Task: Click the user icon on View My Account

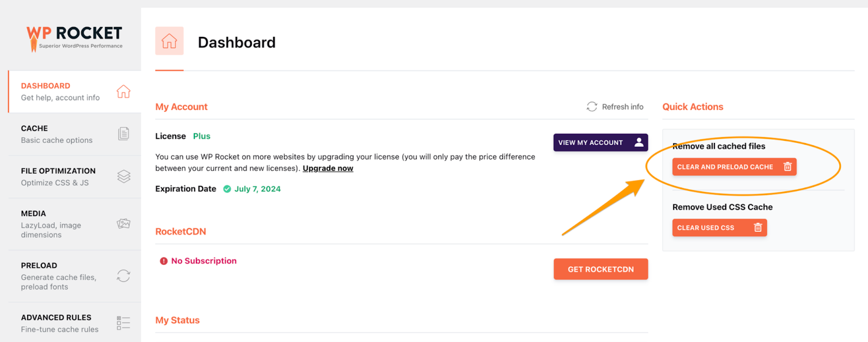Action: click(x=639, y=142)
